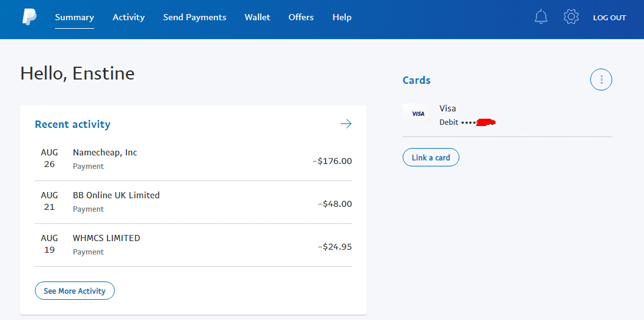Image resolution: width=644 pixels, height=320 pixels.
Task: Click the Hello, Enstine greeting
Action: pyautogui.click(x=78, y=73)
